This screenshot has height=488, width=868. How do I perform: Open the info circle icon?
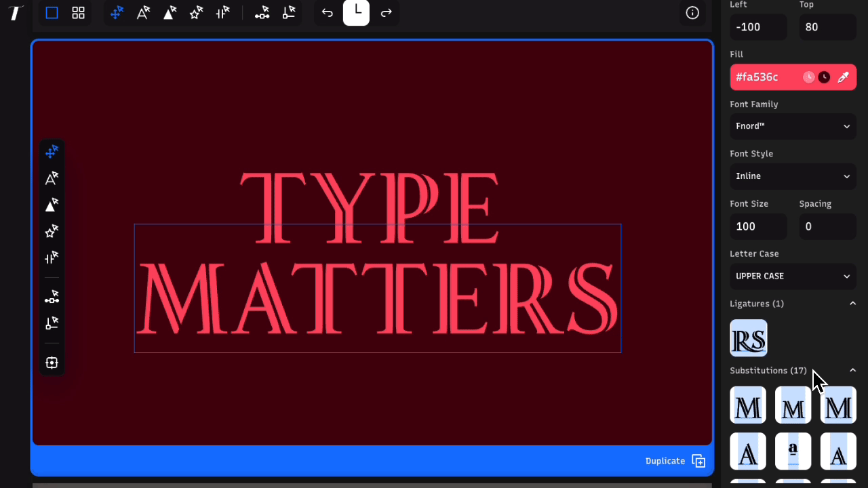692,13
